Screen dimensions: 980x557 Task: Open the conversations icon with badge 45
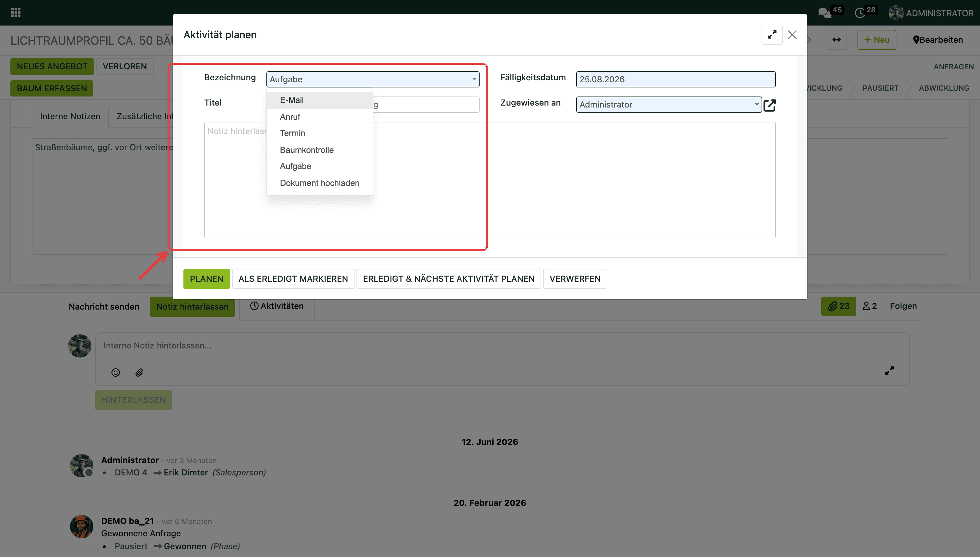click(x=824, y=13)
